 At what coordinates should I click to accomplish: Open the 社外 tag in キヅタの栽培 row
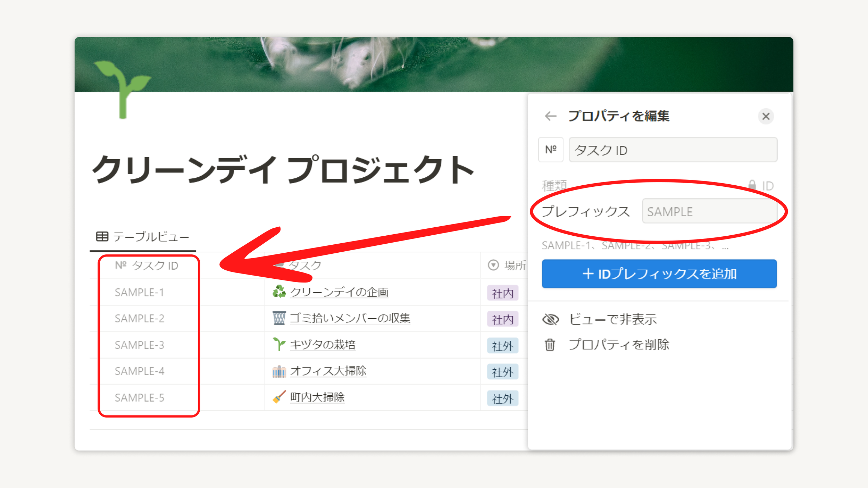(502, 346)
